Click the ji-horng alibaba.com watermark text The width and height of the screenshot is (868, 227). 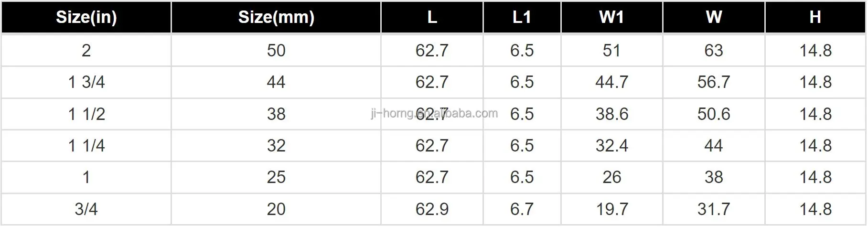click(434, 113)
